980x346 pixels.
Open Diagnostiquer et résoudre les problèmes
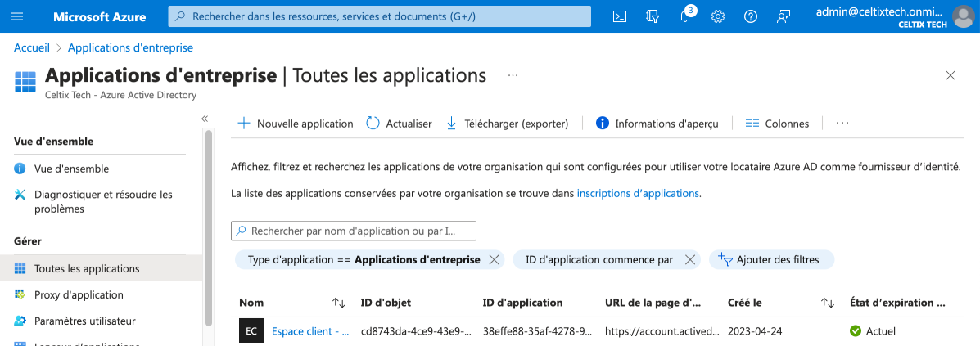tap(102, 202)
